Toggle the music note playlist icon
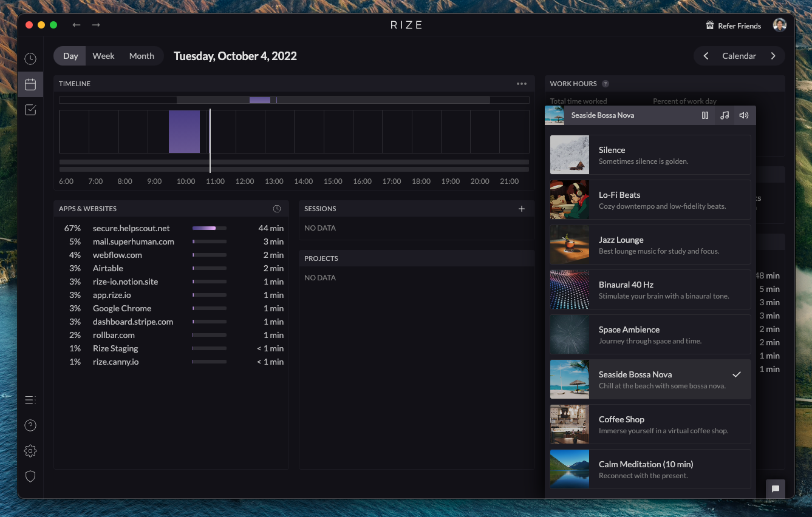Viewport: 812px width, 517px height. click(x=725, y=115)
